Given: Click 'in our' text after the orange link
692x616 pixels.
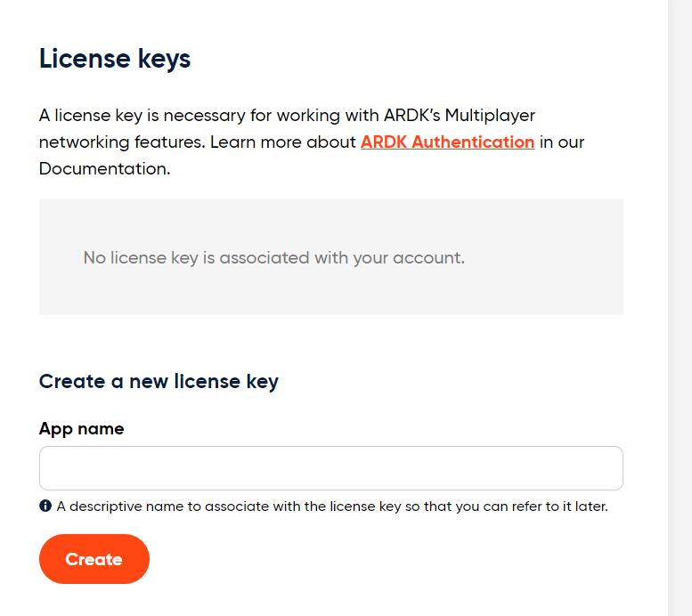Looking at the screenshot, I should coord(562,142).
